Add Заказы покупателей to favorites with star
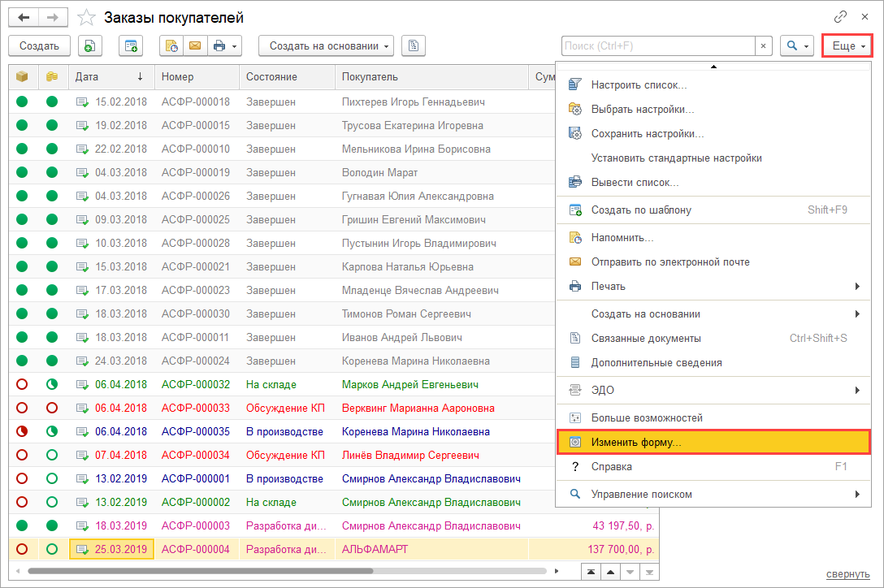 86,18
